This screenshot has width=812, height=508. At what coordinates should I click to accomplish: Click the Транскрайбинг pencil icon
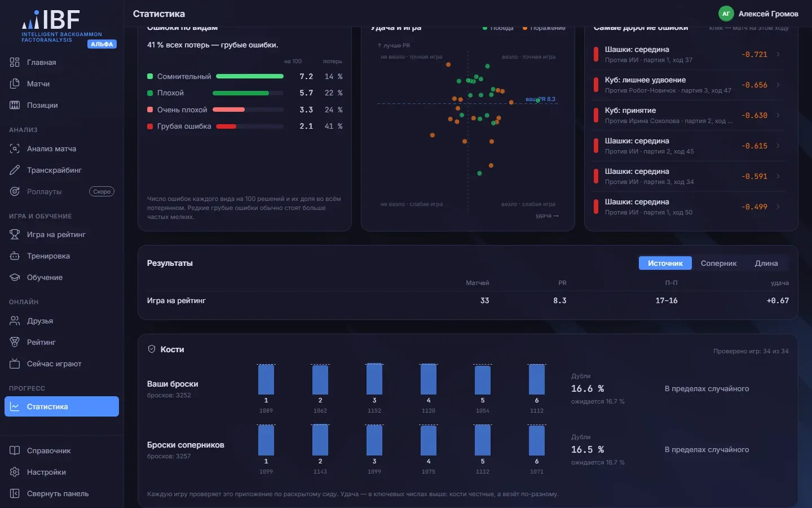pyautogui.click(x=15, y=170)
